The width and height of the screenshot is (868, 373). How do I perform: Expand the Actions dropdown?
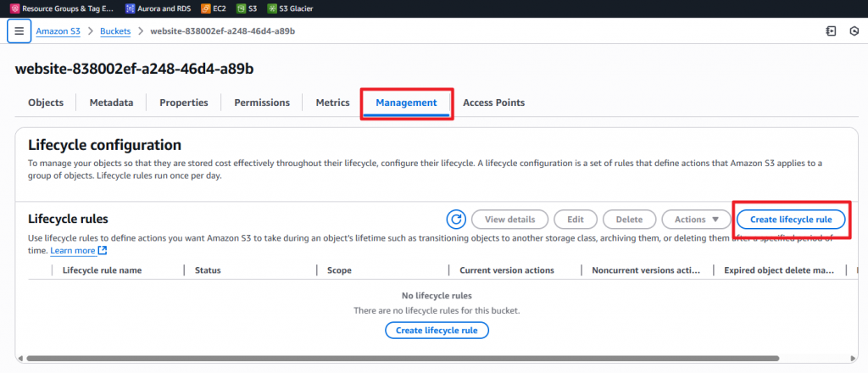pyautogui.click(x=697, y=220)
